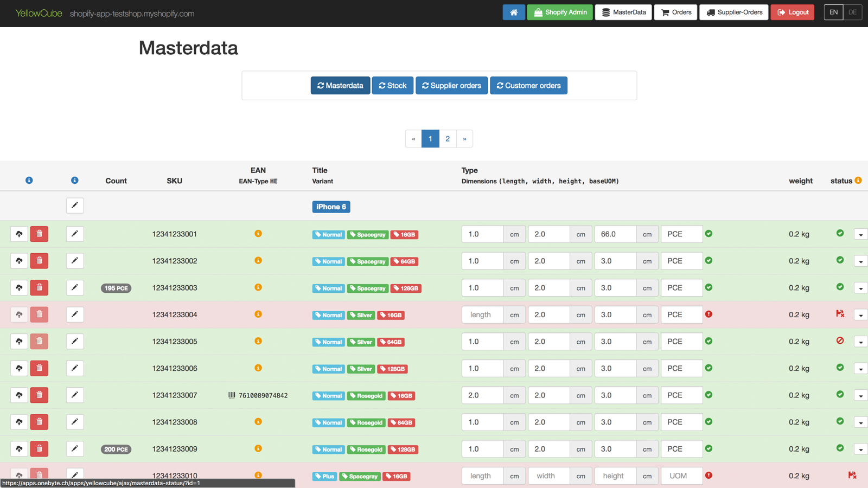Click the status info icon in the header
This screenshot has width=868, height=488.
858,179
